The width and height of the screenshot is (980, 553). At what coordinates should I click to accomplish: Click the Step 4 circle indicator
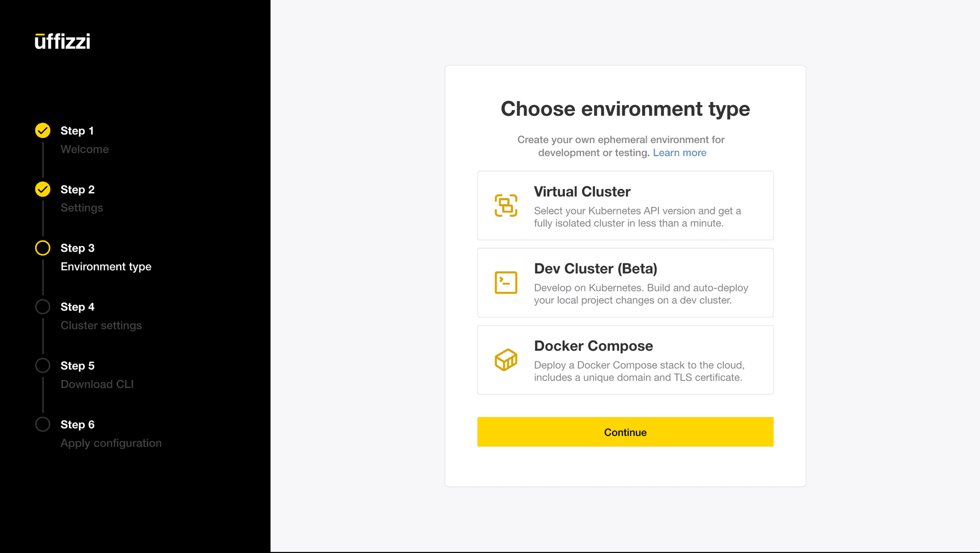43,307
